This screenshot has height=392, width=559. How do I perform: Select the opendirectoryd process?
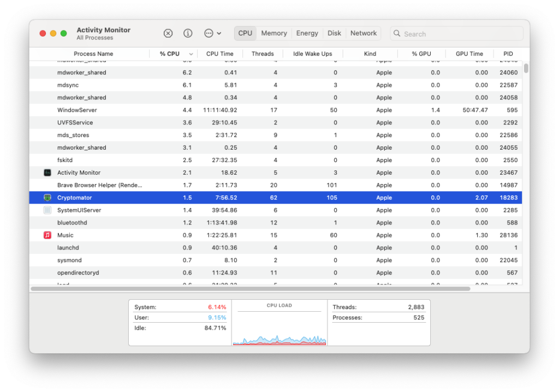click(276, 272)
